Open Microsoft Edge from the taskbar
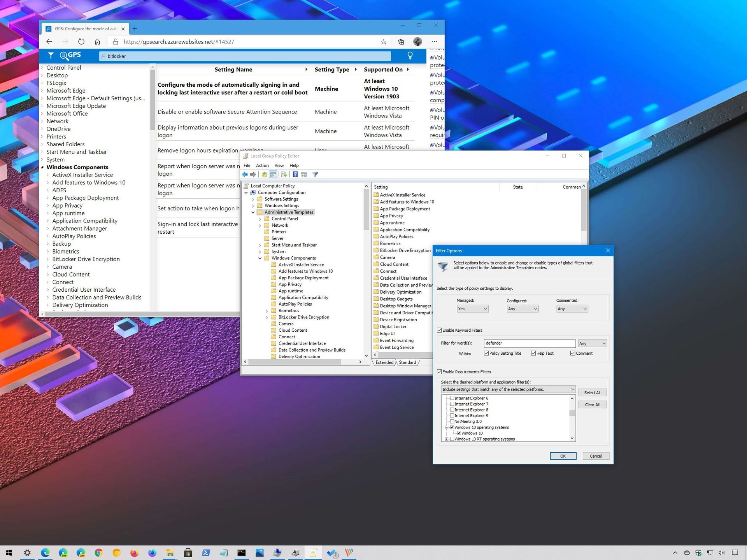 click(x=46, y=552)
